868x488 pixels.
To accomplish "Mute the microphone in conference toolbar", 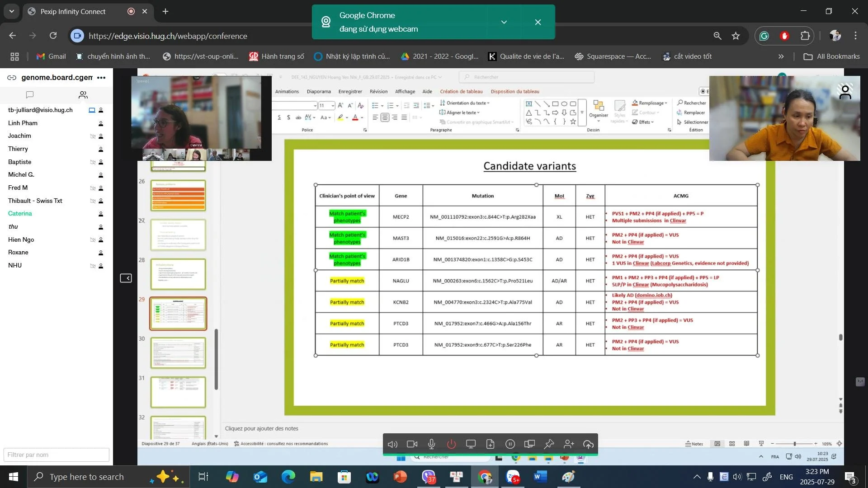I will click(x=432, y=444).
